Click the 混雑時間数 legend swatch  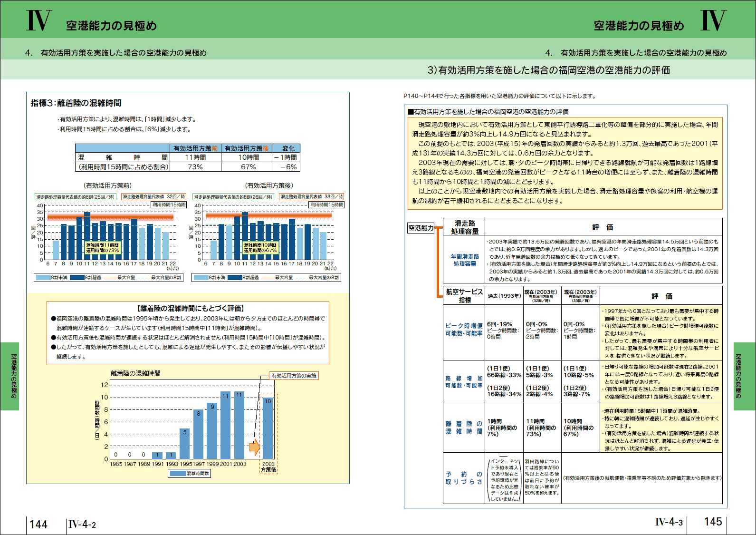click(178, 474)
